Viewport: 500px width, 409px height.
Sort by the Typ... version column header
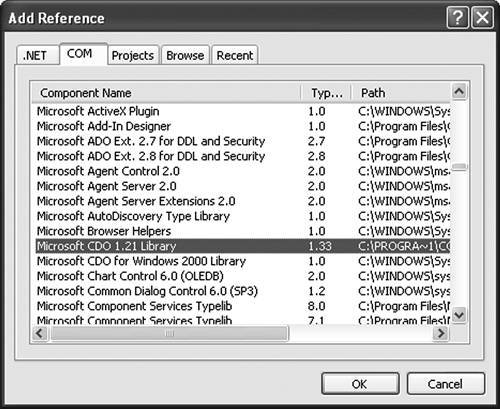[326, 93]
